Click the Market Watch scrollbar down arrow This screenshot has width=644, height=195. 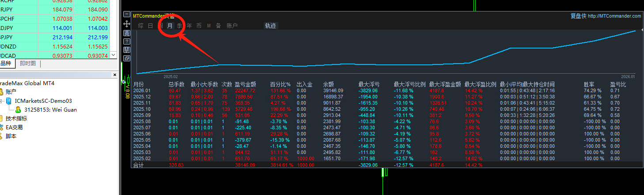[114, 56]
